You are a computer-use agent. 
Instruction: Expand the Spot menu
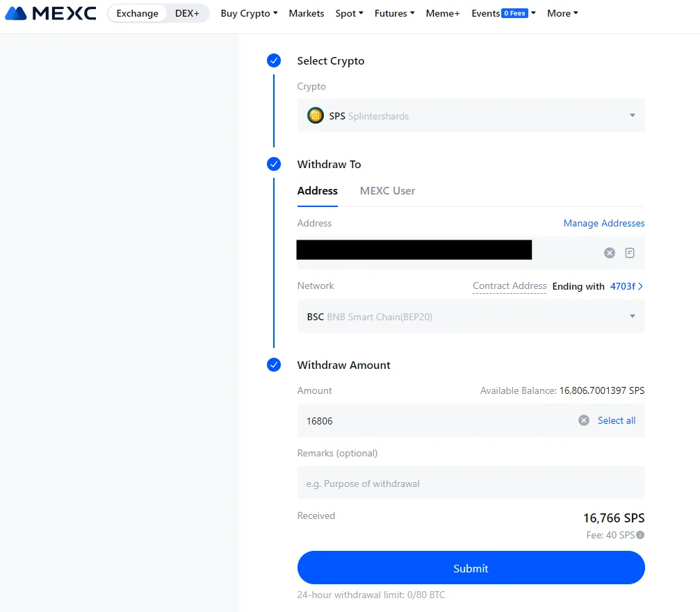349,13
